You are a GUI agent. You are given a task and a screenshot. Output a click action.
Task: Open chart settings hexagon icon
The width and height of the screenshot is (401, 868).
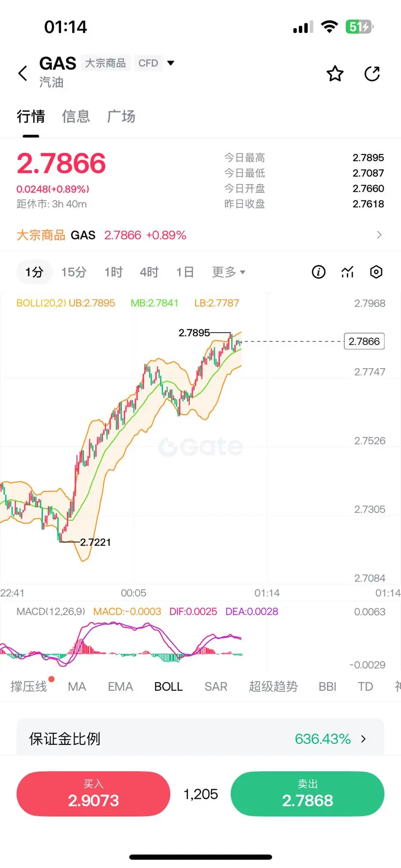376,272
